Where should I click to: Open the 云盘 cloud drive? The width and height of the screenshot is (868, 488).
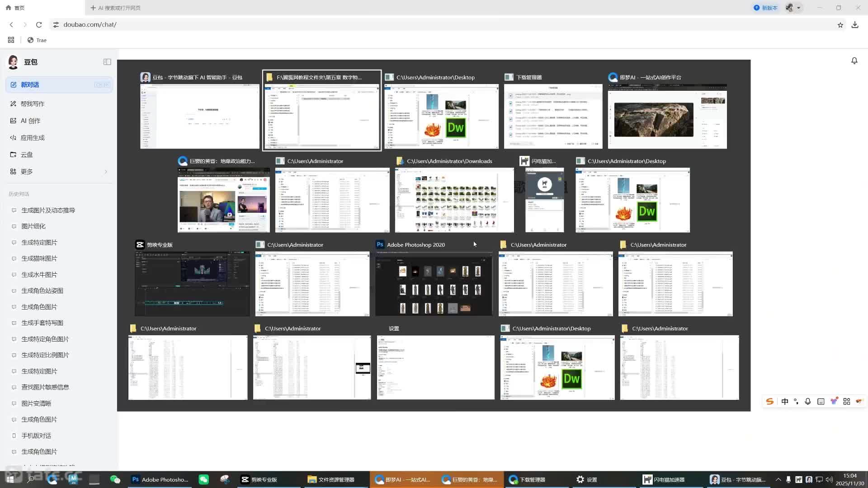(x=27, y=155)
